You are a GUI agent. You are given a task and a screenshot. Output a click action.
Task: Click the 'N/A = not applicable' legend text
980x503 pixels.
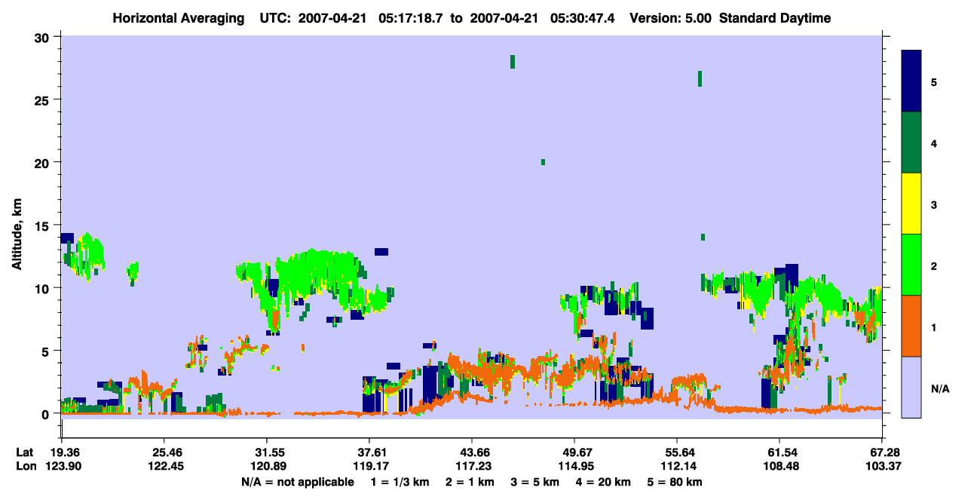297,482
